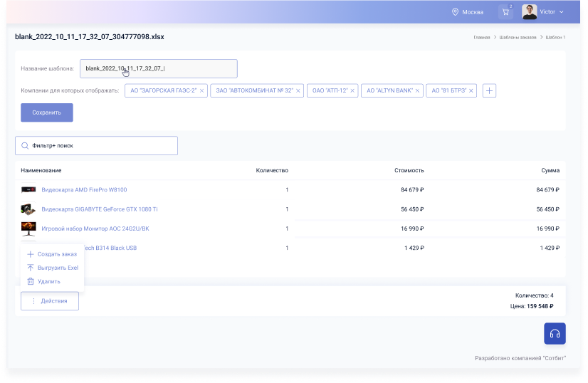Screen dimensions: 588x383
Task: Open Видеокарта AMD FirePro W8100 link
Action: coord(84,190)
